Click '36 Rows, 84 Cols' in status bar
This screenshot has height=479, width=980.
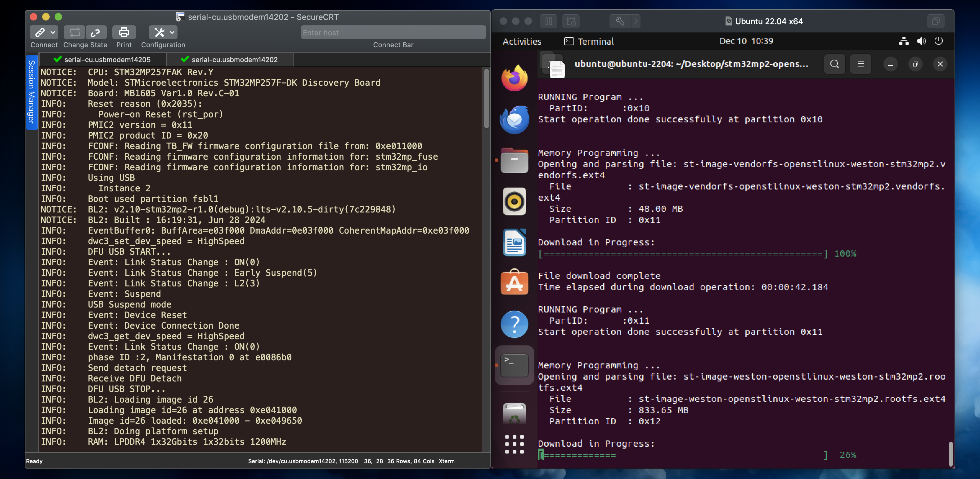pos(411,461)
